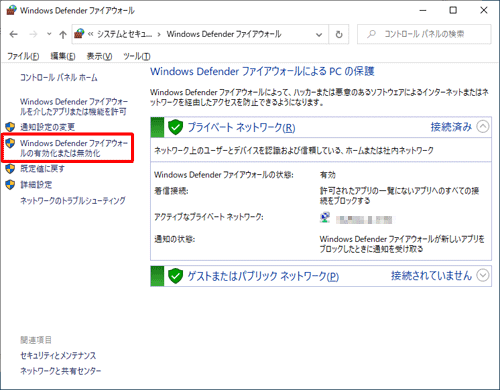Open アプリまたは機能を許可 link

click(74, 106)
